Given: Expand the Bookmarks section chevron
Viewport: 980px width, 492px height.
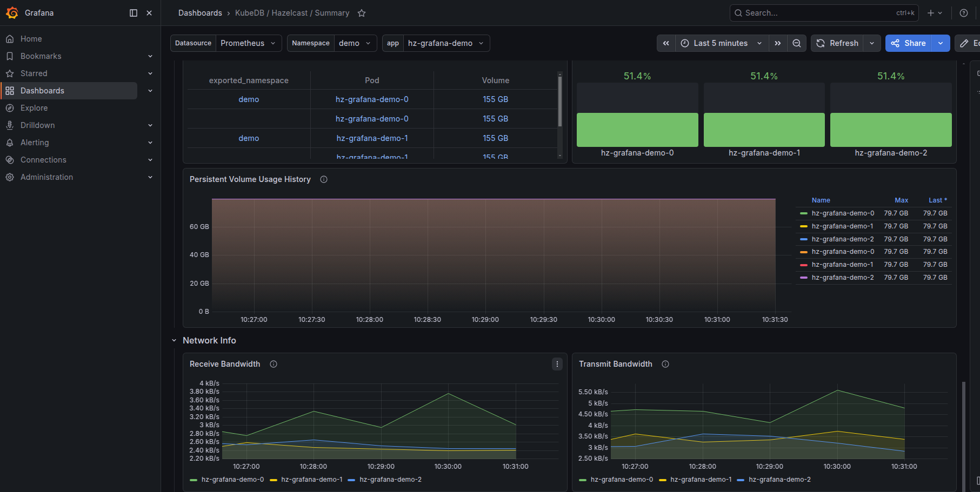Looking at the screenshot, I should [x=150, y=56].
